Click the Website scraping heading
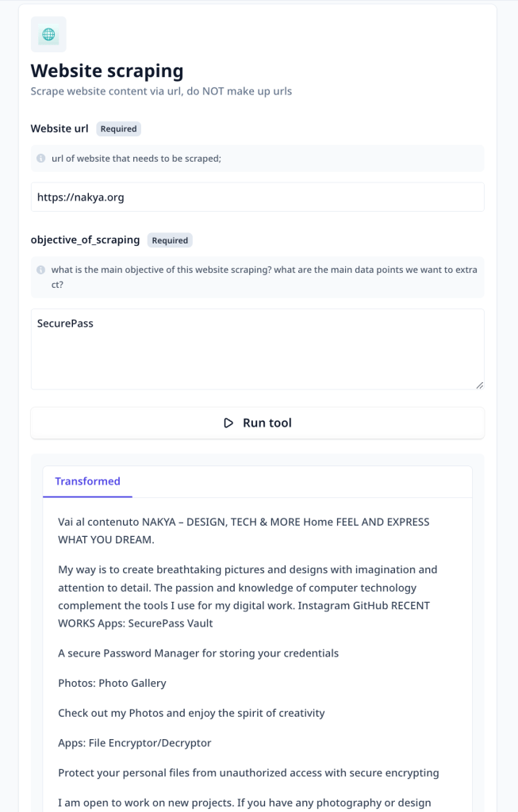518x812 pixels. 107,71
